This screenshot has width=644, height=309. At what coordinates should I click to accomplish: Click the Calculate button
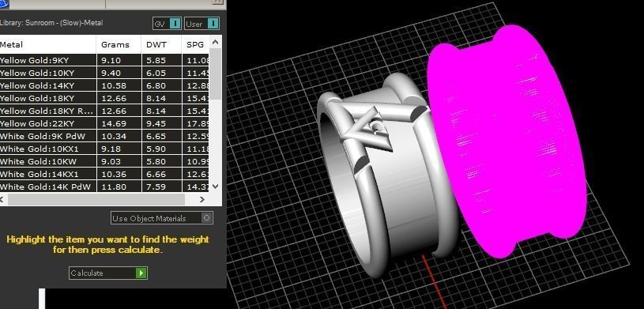coord(108,273)
